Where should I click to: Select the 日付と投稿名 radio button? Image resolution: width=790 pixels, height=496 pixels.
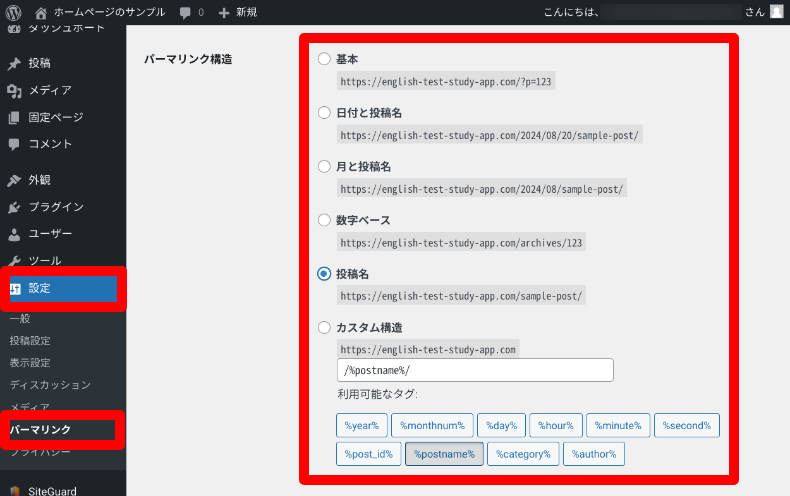[324, 112]
